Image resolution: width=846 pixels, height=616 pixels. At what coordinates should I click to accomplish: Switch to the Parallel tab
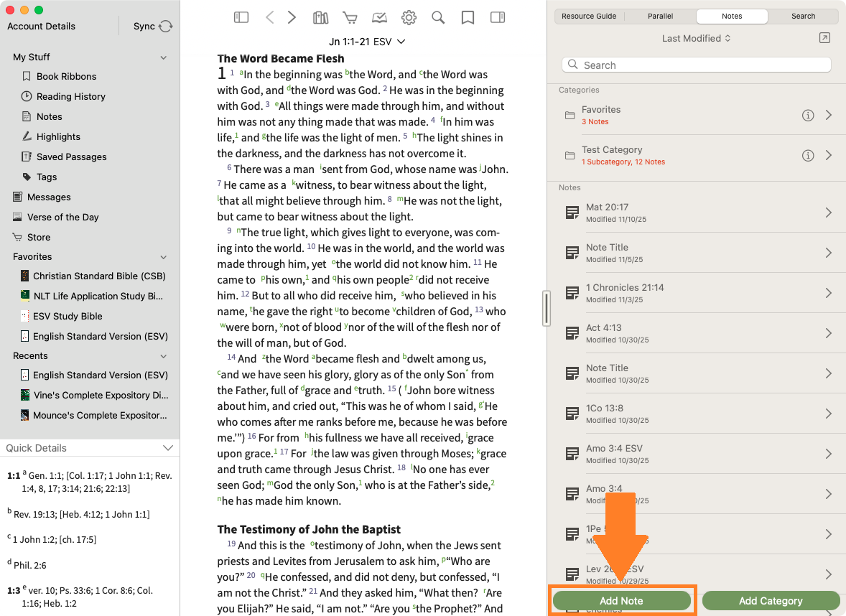tap(660, 16)
